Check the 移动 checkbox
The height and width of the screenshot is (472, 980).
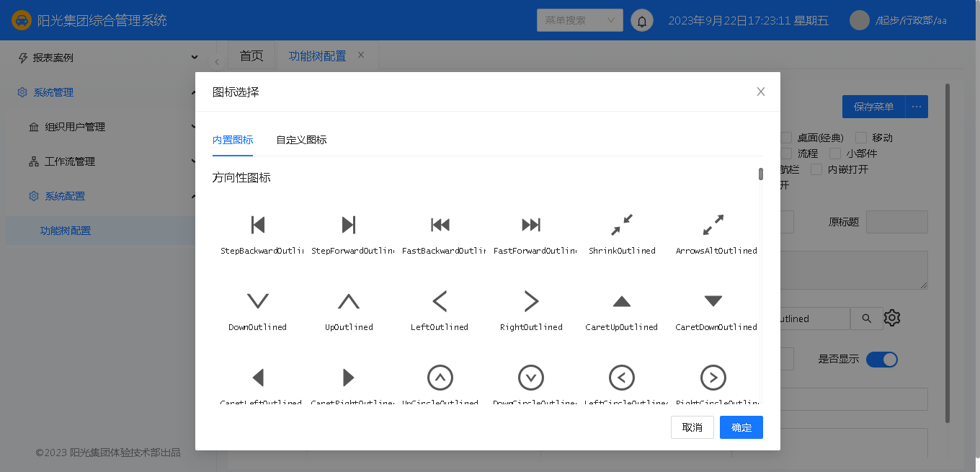click(860, 138)
